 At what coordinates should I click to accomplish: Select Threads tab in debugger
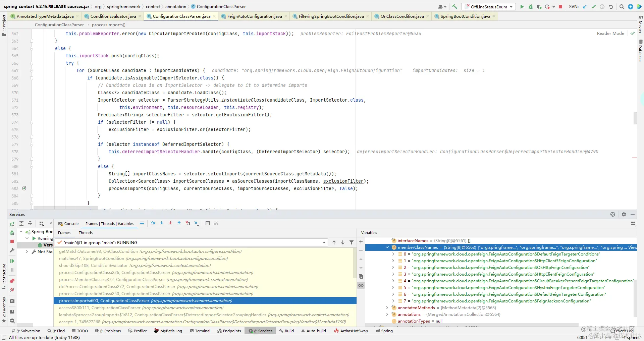point(86,233)
